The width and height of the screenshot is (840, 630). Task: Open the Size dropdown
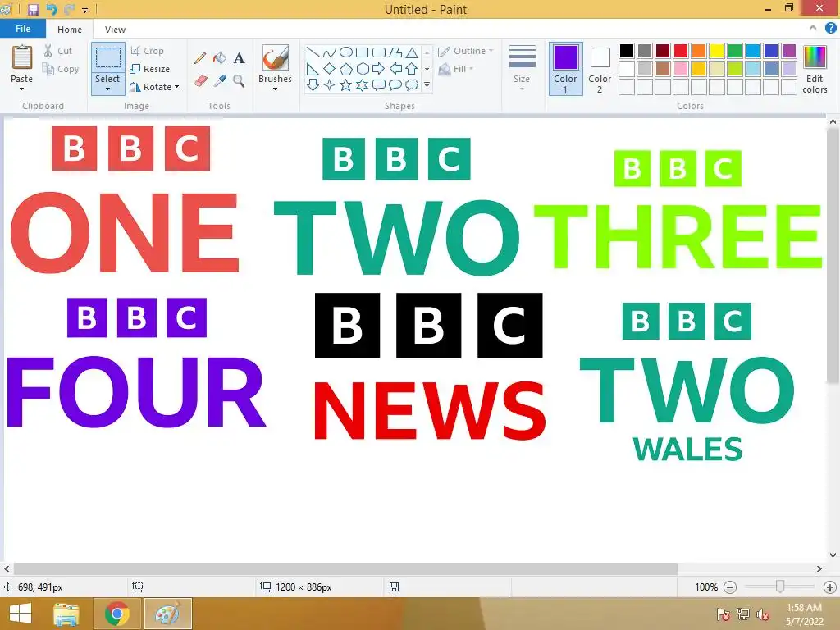click(522, 69)
